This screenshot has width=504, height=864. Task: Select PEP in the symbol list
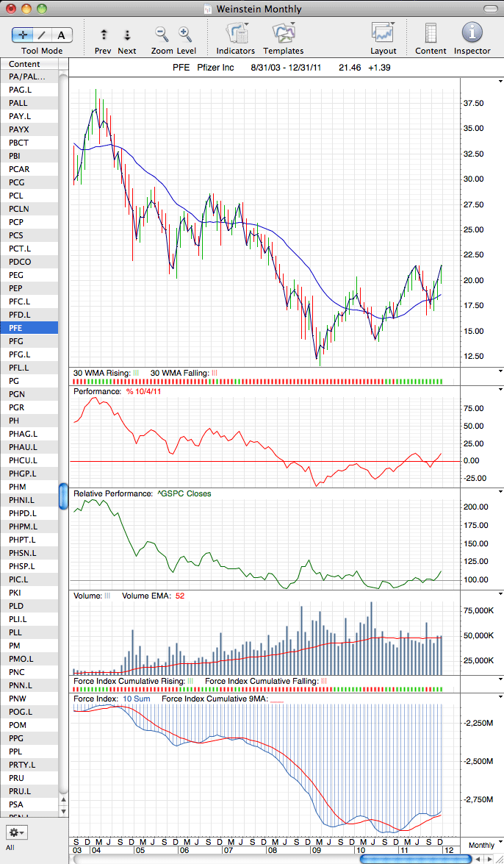point(29,288)
